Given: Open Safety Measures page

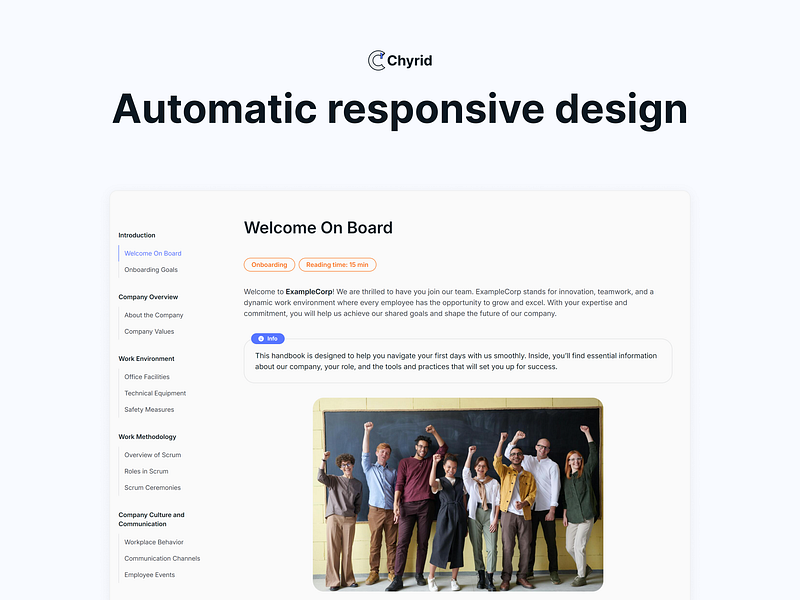Looking at the screenshot, I should 149,410.
